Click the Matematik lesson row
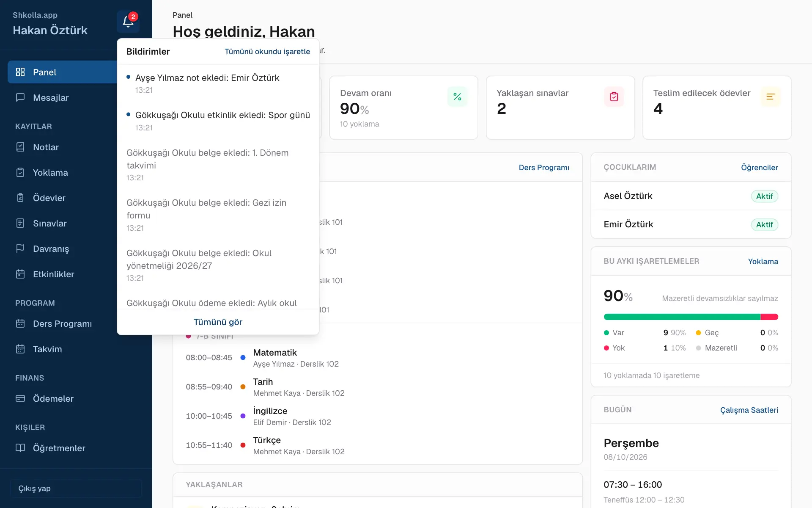Screen dimensions: 812x508 (x=377, y=358)
